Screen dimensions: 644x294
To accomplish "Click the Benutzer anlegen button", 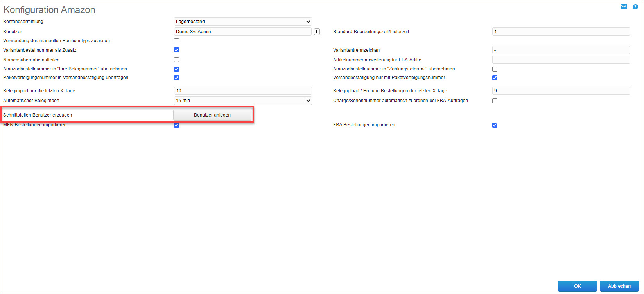I will [212, 115].
